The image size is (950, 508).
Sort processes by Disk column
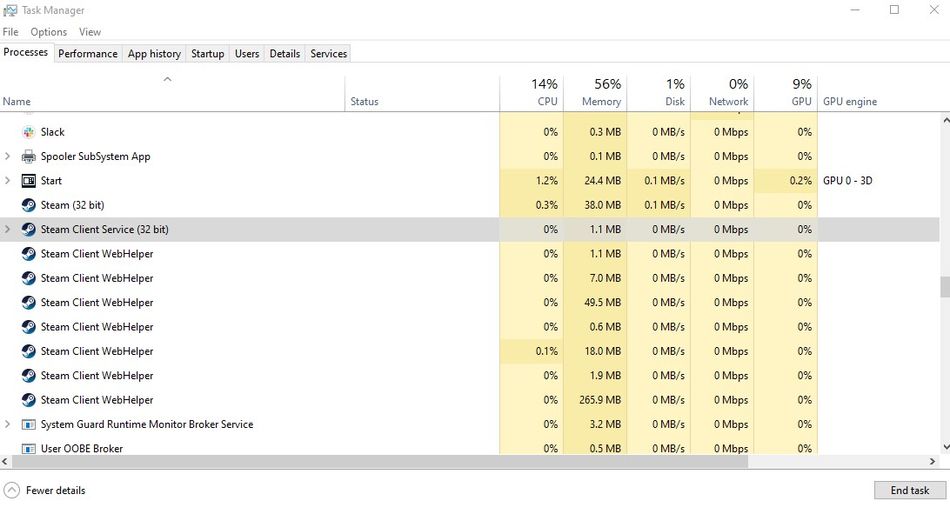coord(659,94)
